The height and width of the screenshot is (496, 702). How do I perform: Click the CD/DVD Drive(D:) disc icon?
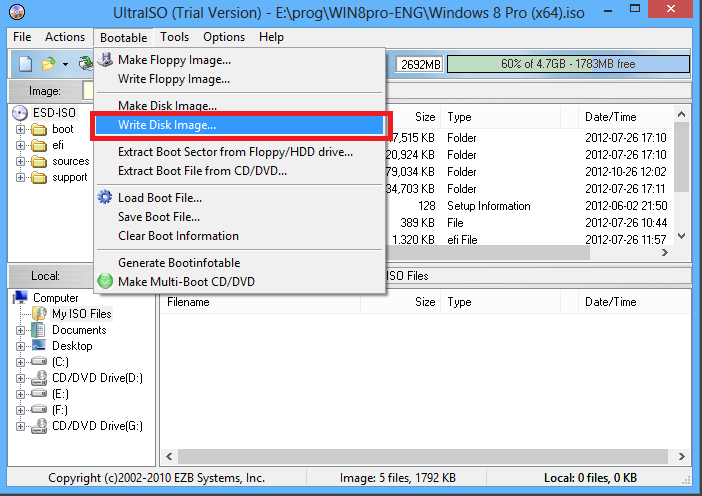(39, 378)
